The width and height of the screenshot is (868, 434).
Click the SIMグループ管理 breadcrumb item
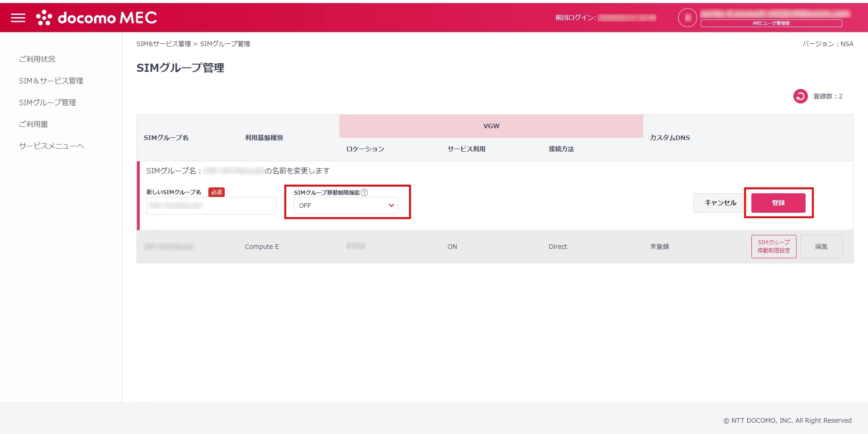[x=225, y=44]
